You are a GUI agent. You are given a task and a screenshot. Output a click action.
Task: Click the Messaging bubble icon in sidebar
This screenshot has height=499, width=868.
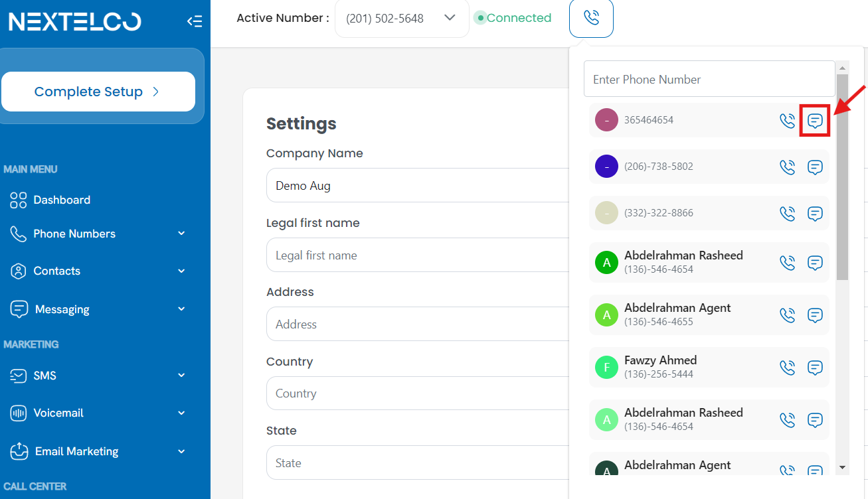pyautogui.click(x=19, y=309)
